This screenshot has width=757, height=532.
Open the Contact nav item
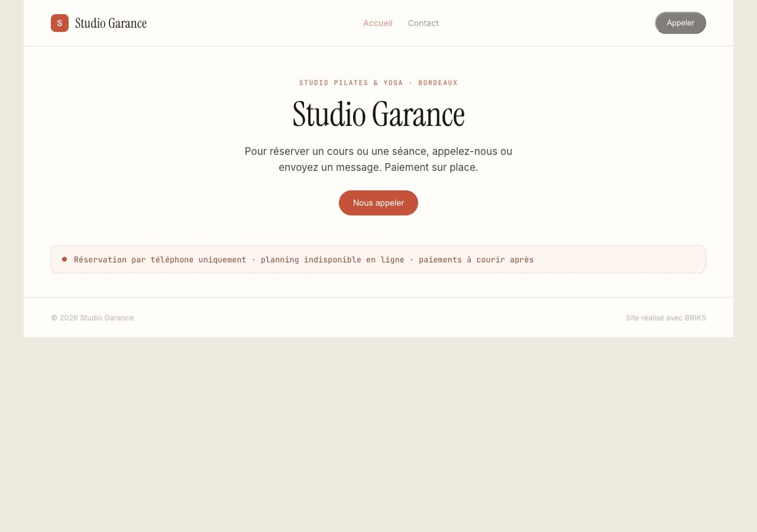[x=423, y=23]
